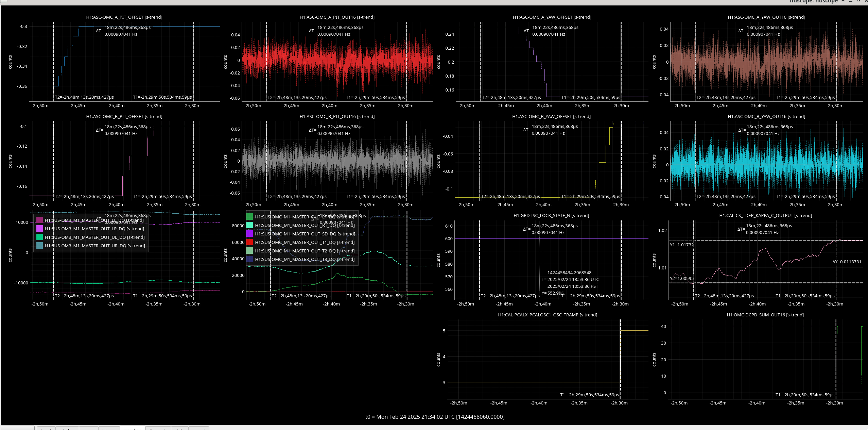Click the H1:GRD-ISC_LOCK_STATE_N plot title
The height and width of the screenshot is (430, 868).
click(x=551, y=215)
